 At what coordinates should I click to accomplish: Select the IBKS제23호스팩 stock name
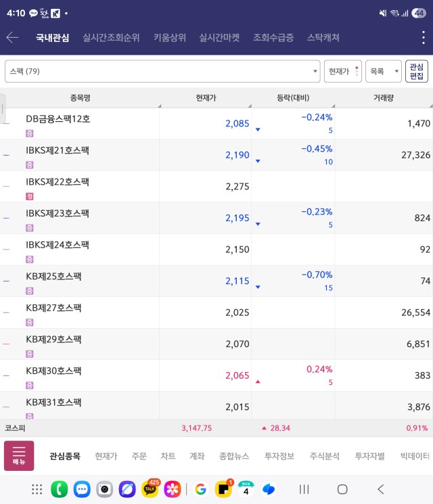click(x=58, y=213)
